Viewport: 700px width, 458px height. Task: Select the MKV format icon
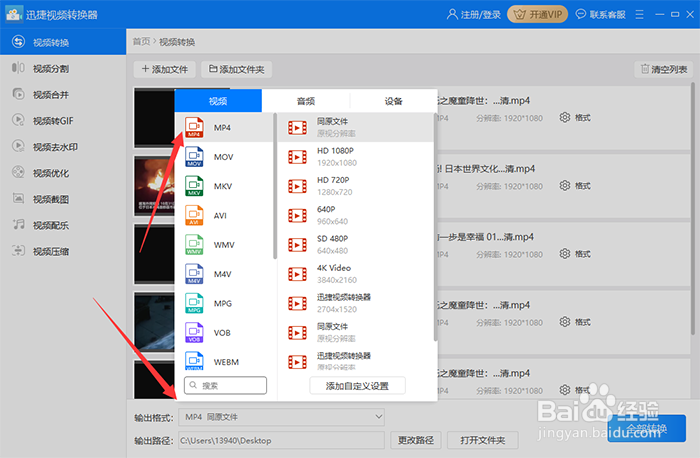point(194,186)
